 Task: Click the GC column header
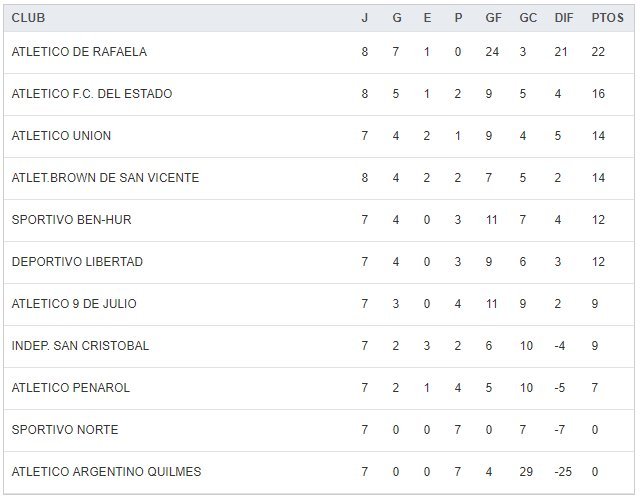pos(528,18)
